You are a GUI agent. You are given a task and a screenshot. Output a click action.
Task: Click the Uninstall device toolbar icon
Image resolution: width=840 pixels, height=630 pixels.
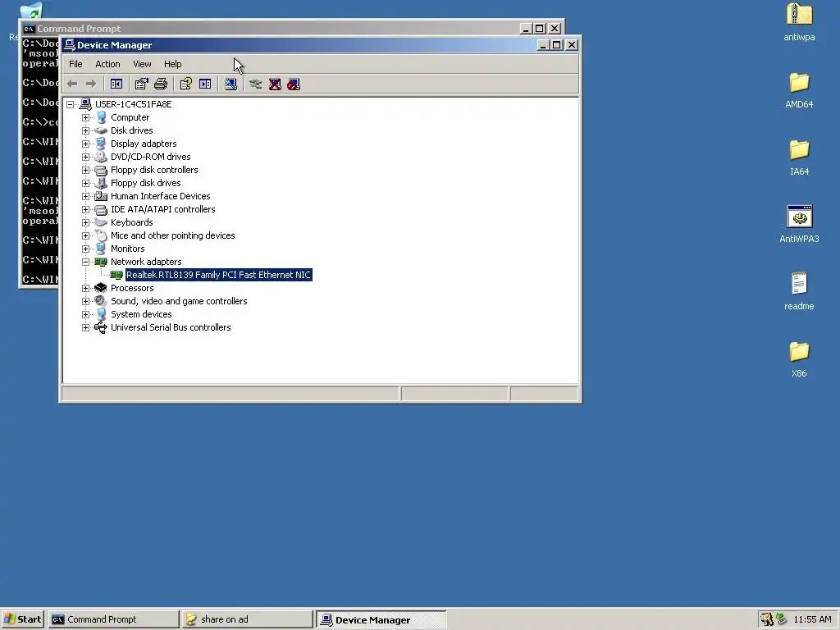[x=275, y=84]
